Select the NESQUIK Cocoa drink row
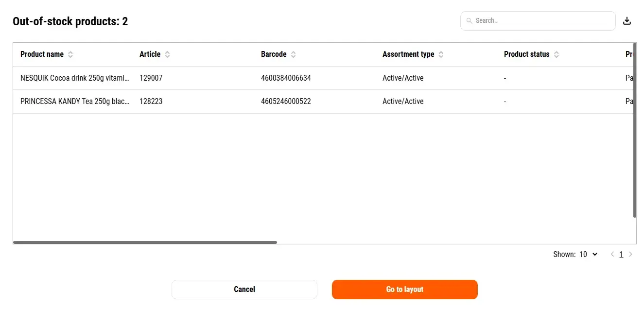The height and width of the screenshot is (309, 644). point(75,78)
